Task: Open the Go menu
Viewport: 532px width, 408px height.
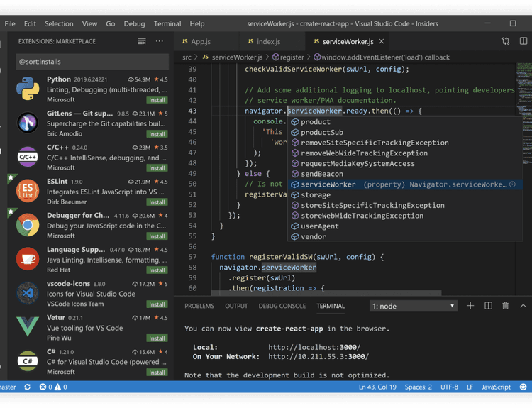Action: point(110,23)
